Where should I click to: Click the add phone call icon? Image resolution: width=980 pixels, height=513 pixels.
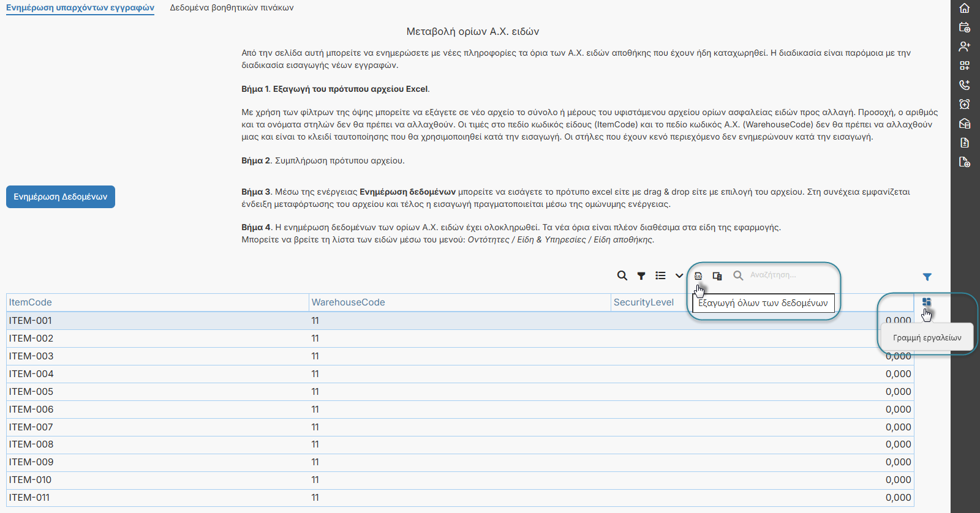[x=965, y=84]
